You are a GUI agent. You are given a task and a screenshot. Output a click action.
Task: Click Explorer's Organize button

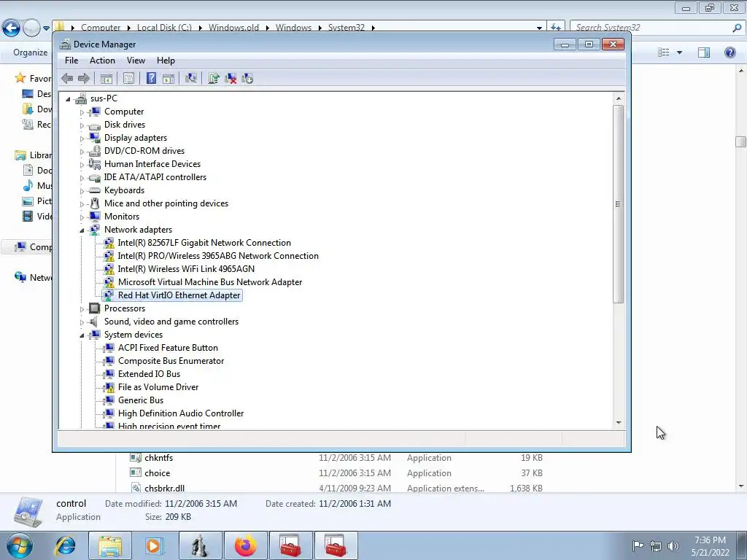pyautogui.click(x=30, y=52)
